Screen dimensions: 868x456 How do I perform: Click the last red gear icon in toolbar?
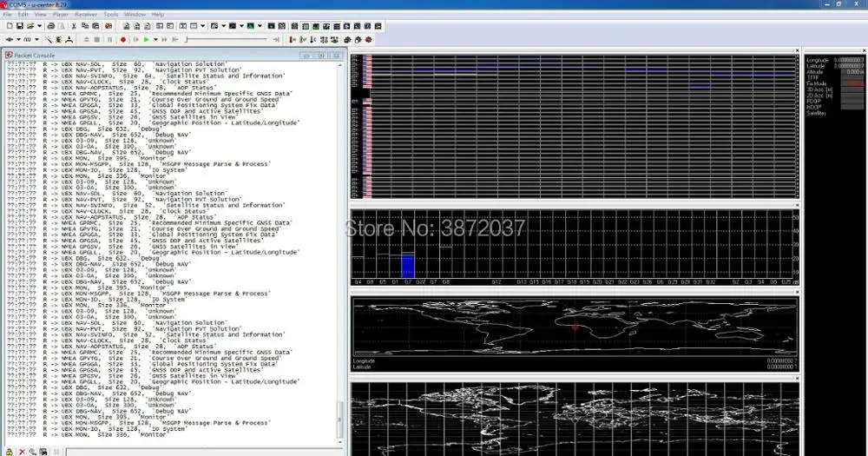coord(368,40)
